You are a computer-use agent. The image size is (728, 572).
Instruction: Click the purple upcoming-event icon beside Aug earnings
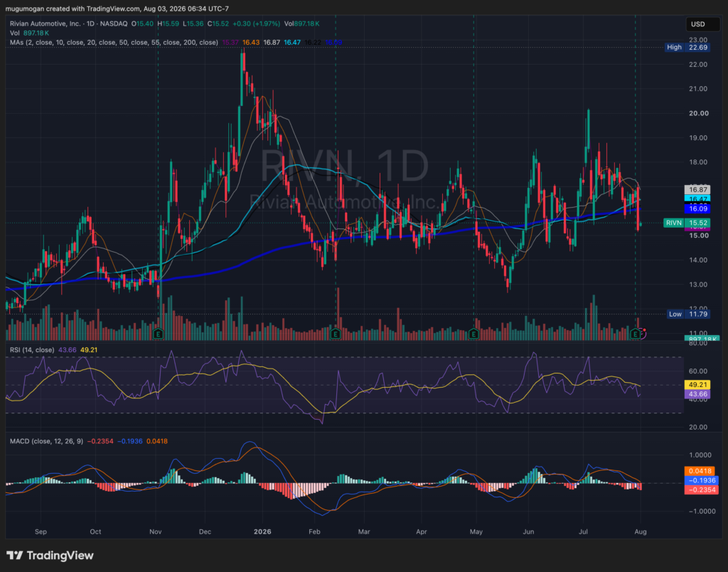pos(643,333)
